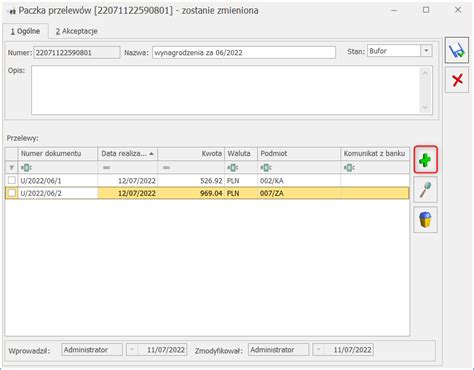
Task: Close the Paczka przelewów window
Action: click(458, 10)
